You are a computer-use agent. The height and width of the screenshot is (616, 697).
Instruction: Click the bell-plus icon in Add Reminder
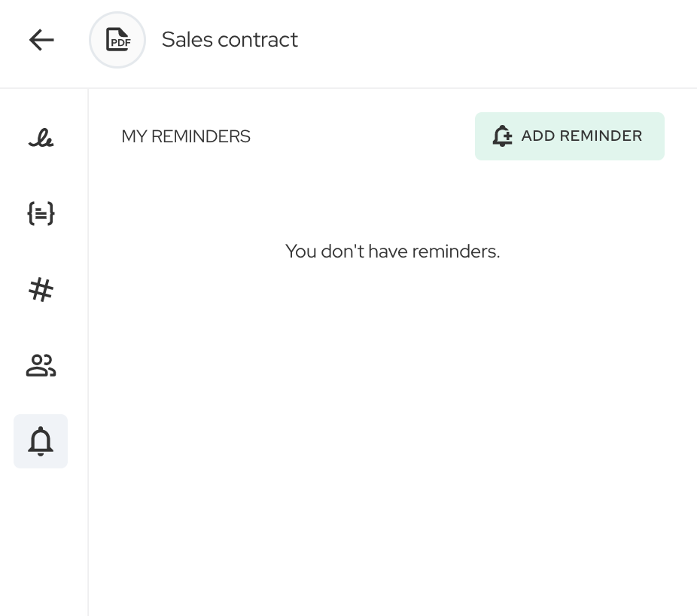[x=502, y=136]
